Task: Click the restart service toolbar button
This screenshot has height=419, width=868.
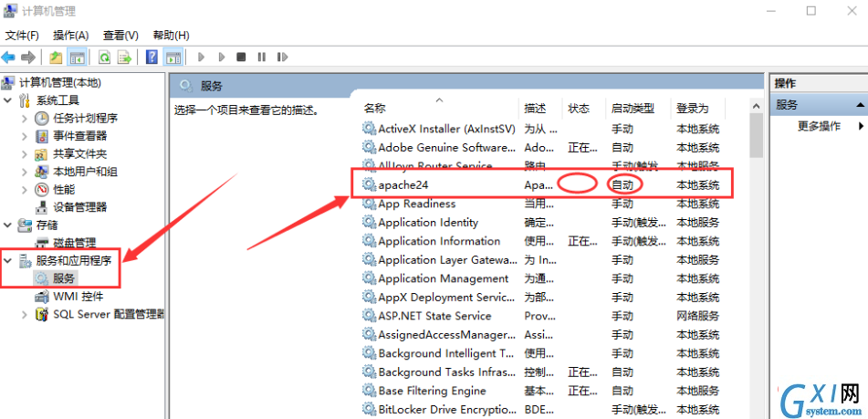Action: tap(282, 57)
